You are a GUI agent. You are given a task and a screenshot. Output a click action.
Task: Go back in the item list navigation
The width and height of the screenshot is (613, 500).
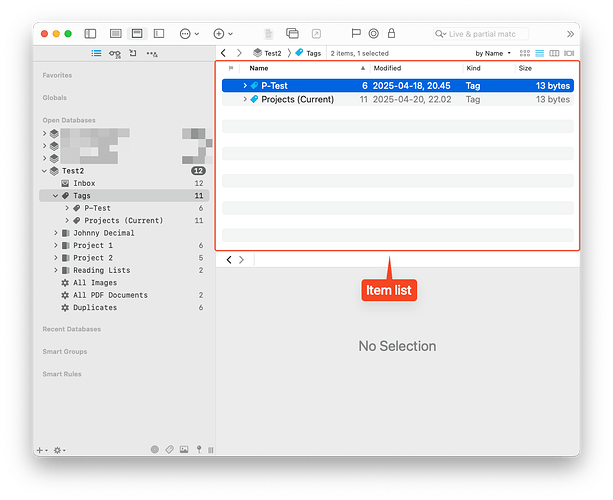pyautogui.click(x=223, y=53)
